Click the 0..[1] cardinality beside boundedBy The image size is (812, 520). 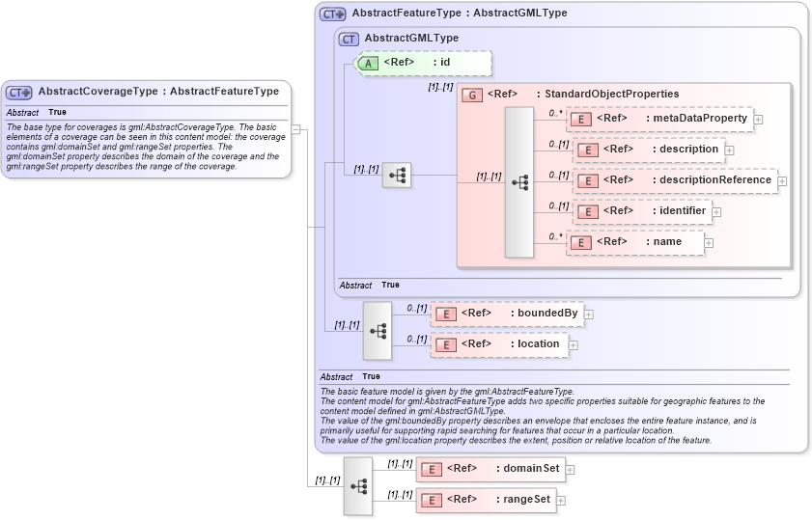click(x=417, y=309)
